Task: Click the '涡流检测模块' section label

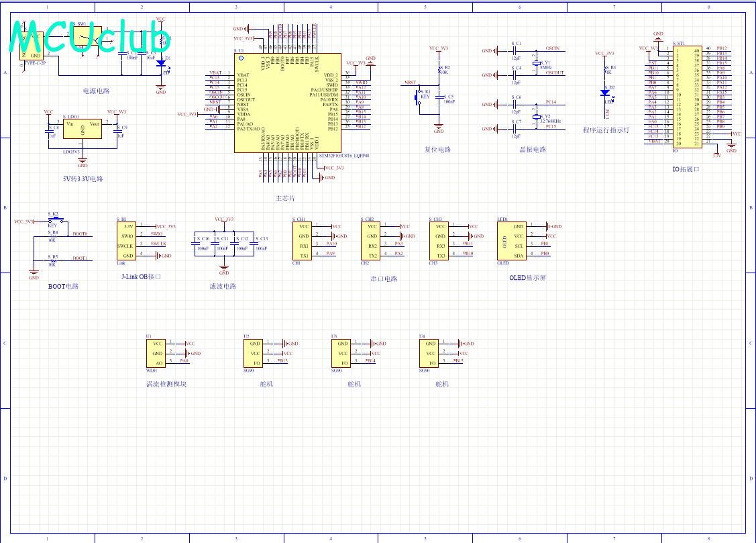Action: click(166, 385)
